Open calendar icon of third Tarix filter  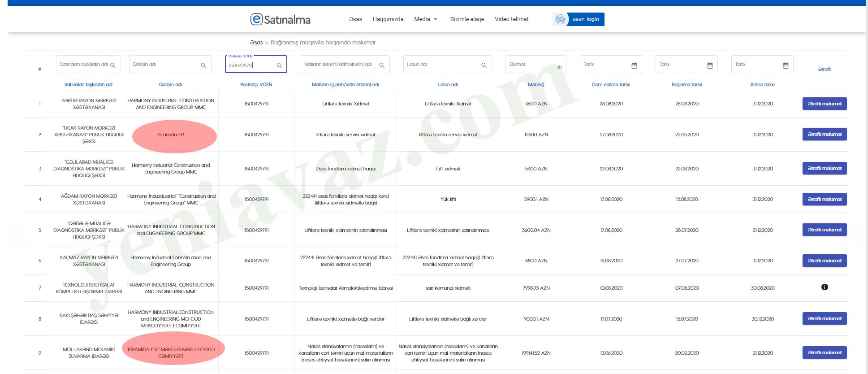click(786, 65)
